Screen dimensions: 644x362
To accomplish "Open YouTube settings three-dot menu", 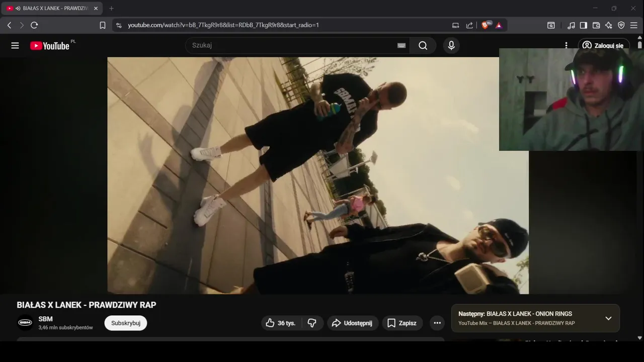I will (x=566, y=45).
